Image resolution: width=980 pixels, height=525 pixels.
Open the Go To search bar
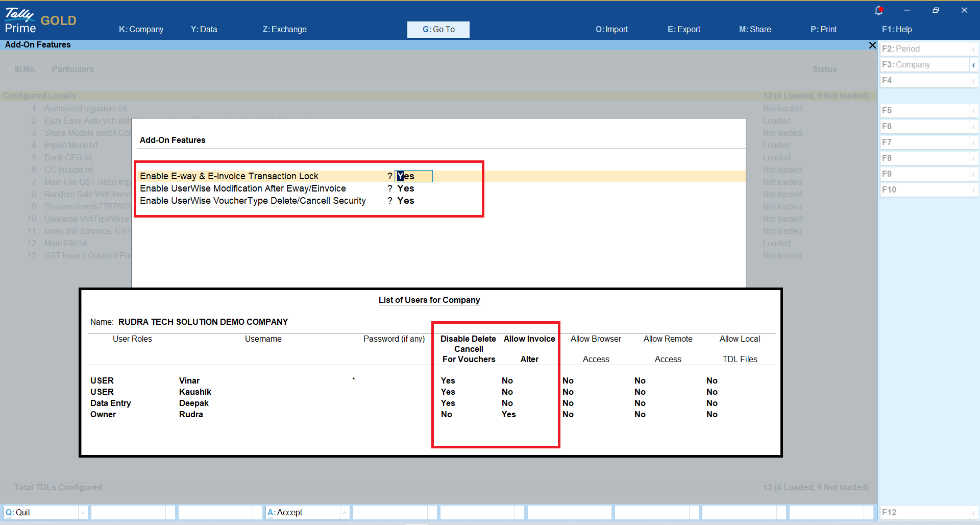click(x=438, y=30)
